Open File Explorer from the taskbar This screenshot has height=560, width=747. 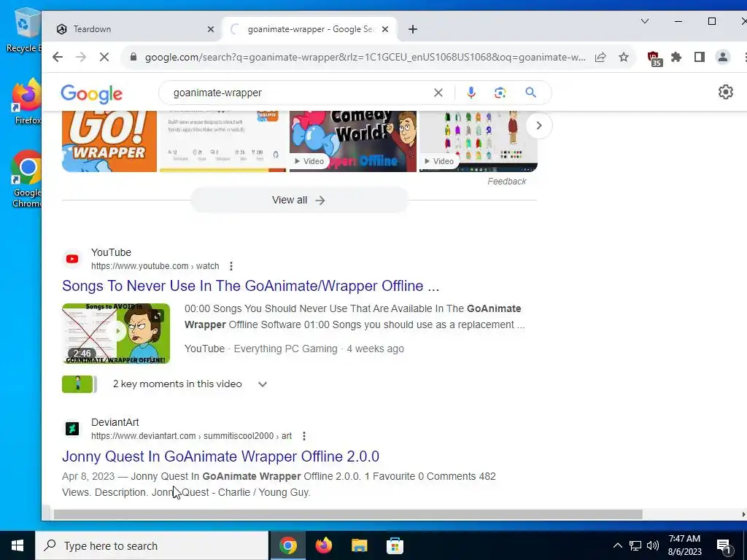[359, 545]
